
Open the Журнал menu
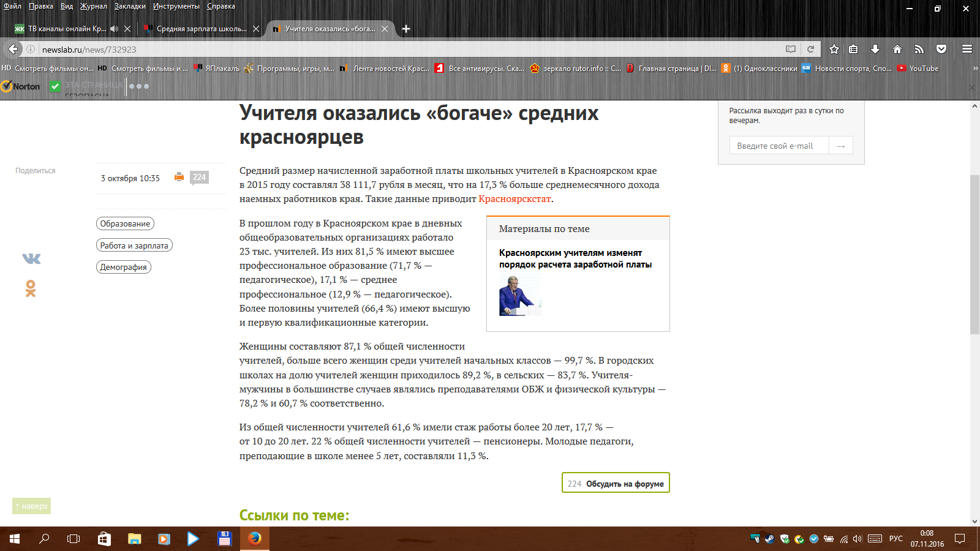(94, 6)
